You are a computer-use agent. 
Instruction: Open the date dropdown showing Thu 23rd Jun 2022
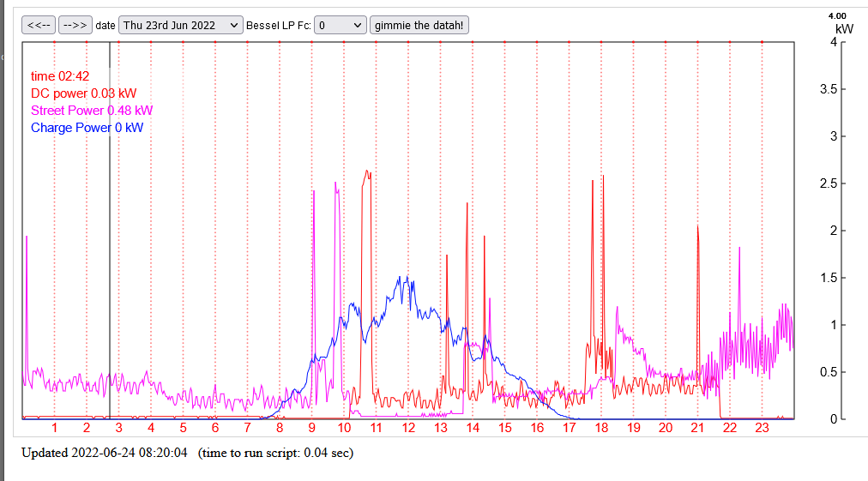pos(181,25)
